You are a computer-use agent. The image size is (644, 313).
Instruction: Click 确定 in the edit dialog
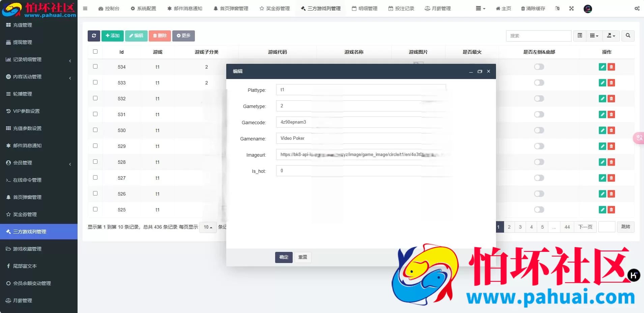[x=284, y=257]
